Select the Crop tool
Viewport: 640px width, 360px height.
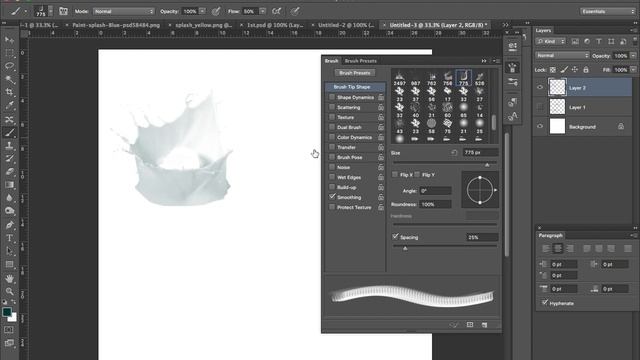9,92
